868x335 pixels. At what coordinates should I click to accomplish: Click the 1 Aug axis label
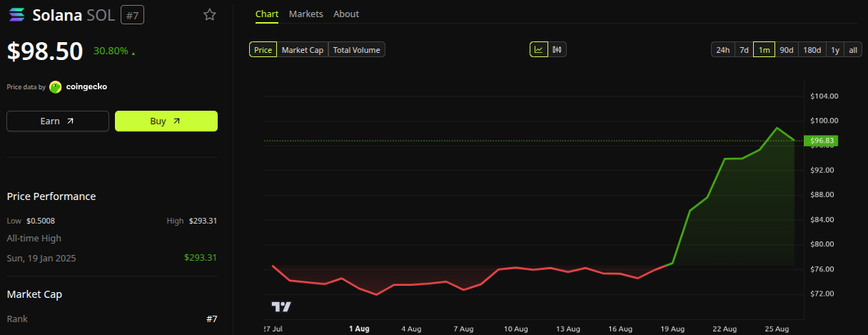359,329
